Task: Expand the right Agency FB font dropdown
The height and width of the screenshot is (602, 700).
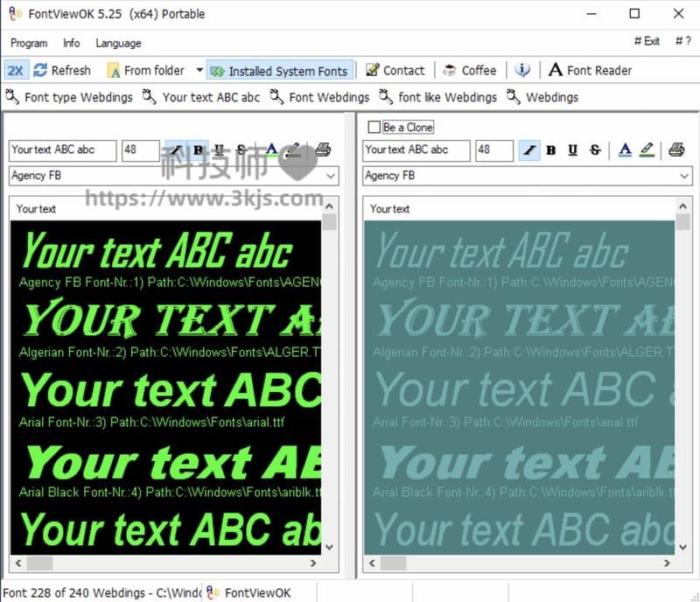Action: 684,176
